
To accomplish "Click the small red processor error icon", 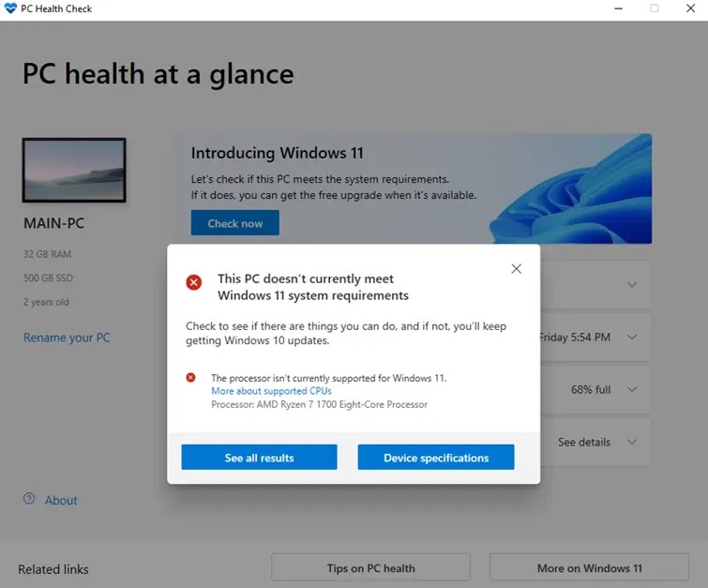I will tap(191, 378).
